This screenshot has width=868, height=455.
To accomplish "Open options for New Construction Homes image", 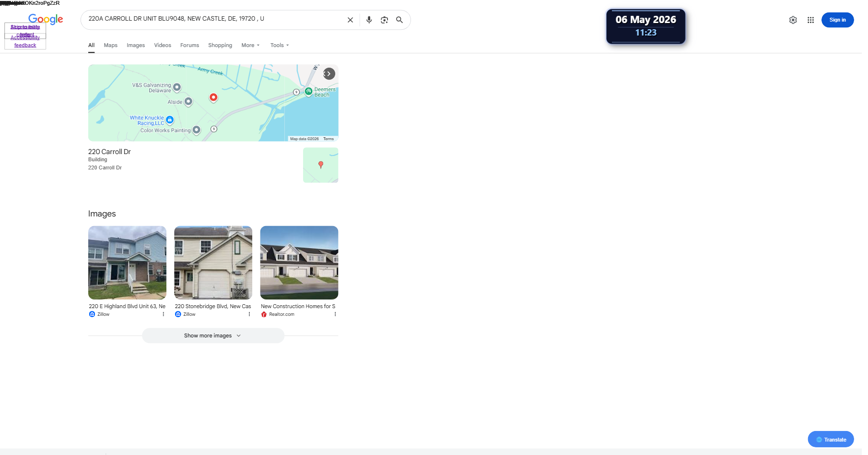I will 335,314.
